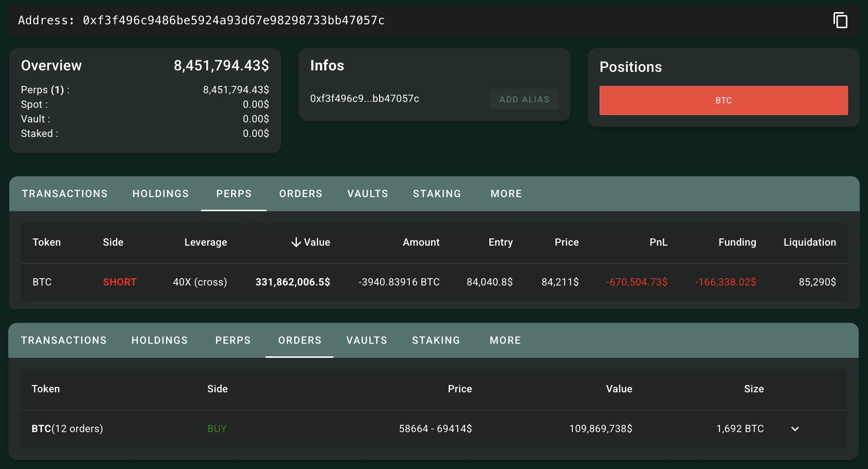Click the Funding column header
Screen dimensions: 868x469
pyautogui.click(x=737, y=242)
